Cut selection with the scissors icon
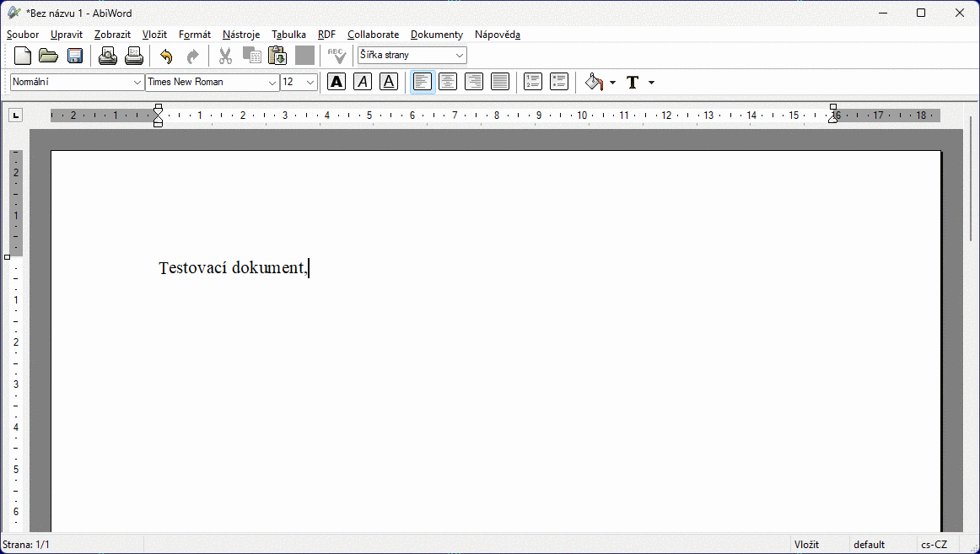Image resolution: width=980 pixels, height=554 pixels. 226,56
